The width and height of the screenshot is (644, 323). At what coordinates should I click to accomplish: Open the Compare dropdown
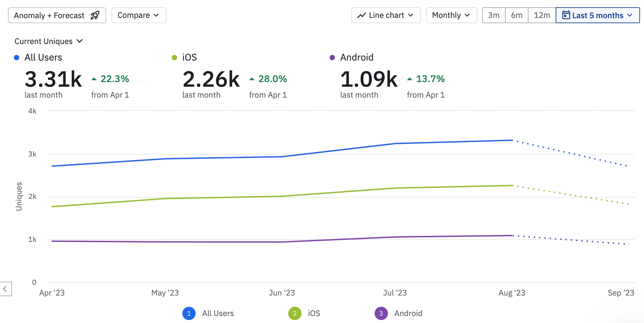point(139,15)
